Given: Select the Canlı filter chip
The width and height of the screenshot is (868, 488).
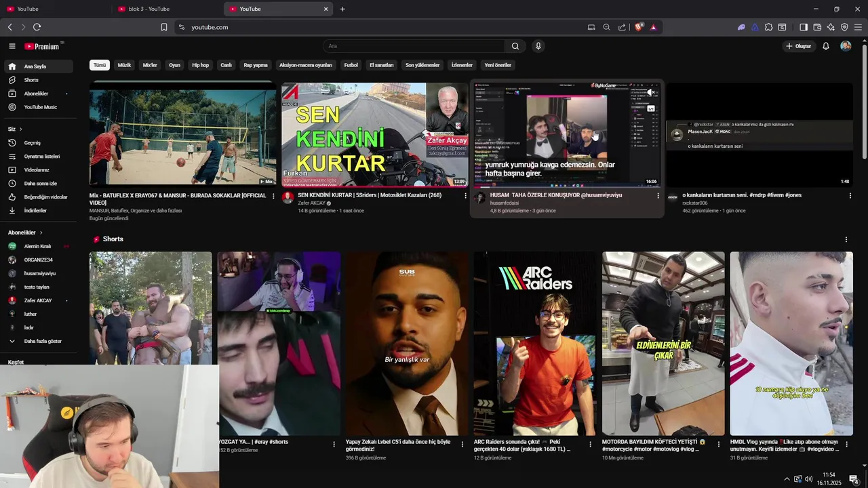Looking at the screenshot, I should point(226,65).
